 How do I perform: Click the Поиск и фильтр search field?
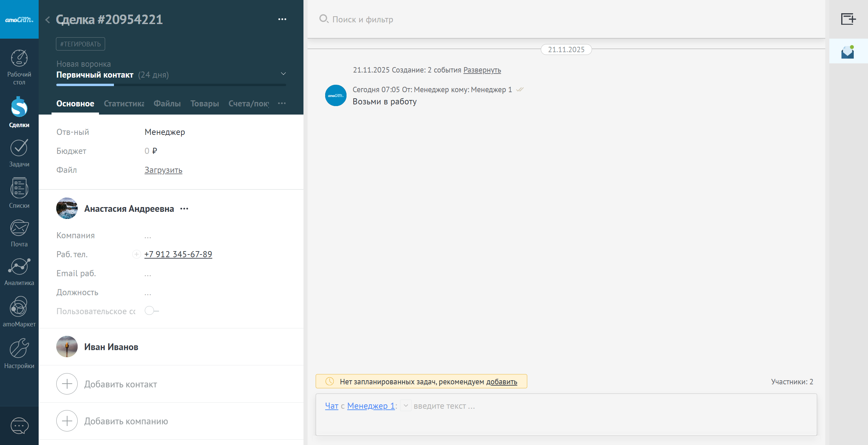(x=363, y=19)
